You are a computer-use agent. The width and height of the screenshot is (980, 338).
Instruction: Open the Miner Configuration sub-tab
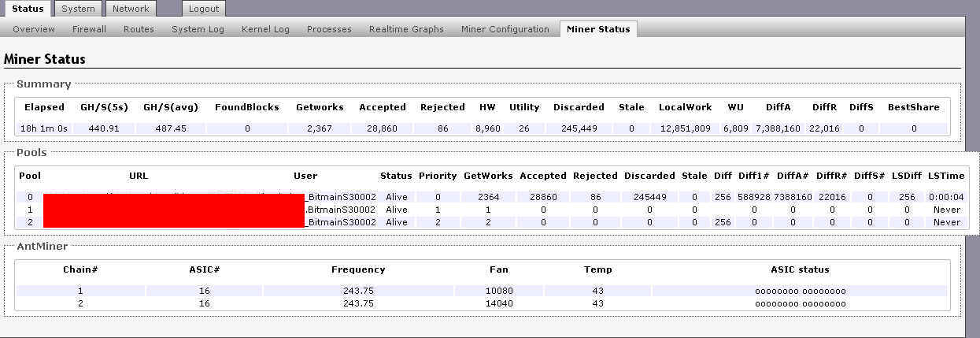pyautogui.click(x=505, y=29)
